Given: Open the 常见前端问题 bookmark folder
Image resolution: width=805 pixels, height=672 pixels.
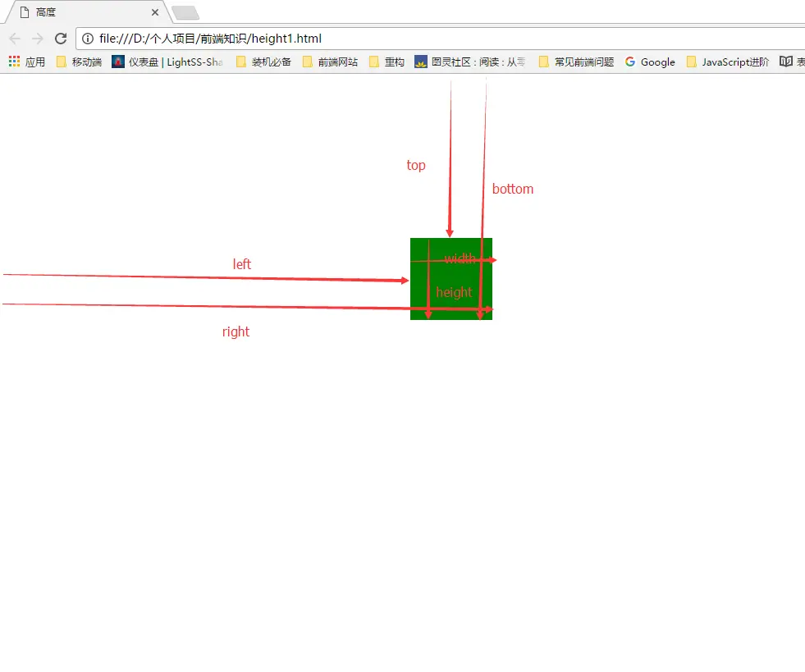Looking at the screenshot, I should [577, 62].
